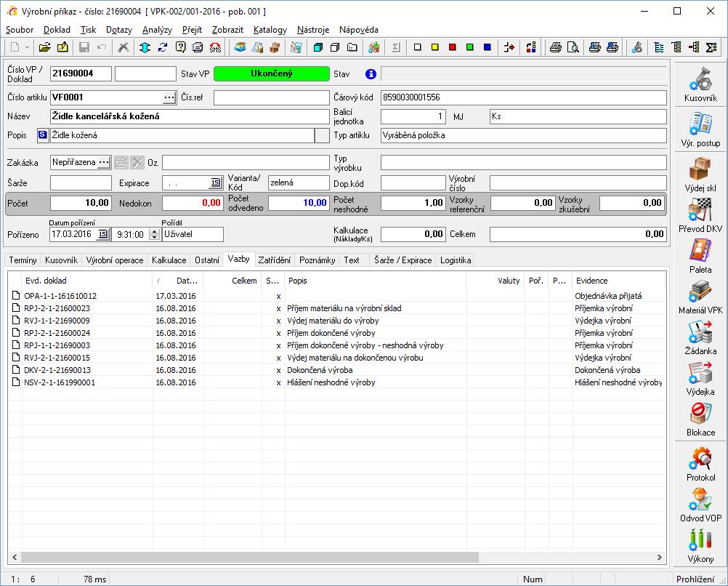Click the Výdej skl sidebar icon
Screen dimensions: 728x586
coord(700,174)
